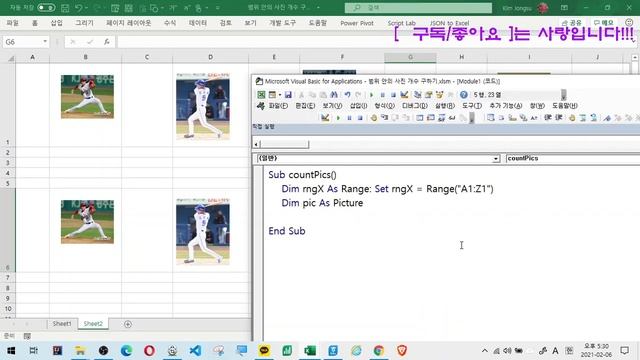Open VBA 도구(T) menu
The width and height of the screenshot is (640, 360).
pyautogui.click(x=472, y=106)
